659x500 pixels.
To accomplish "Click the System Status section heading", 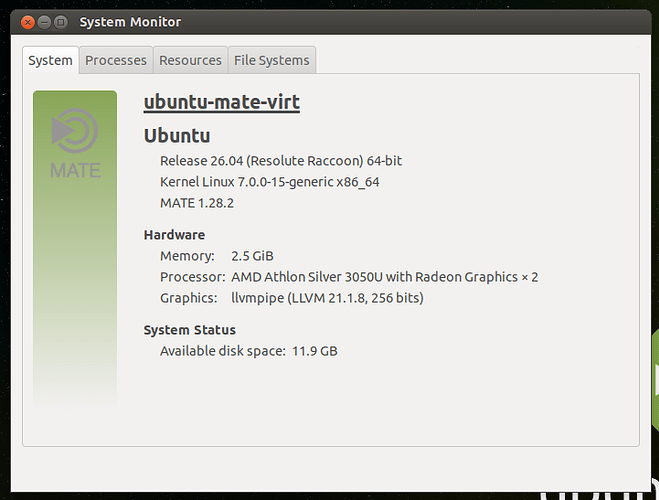I will tap(190, 330).
